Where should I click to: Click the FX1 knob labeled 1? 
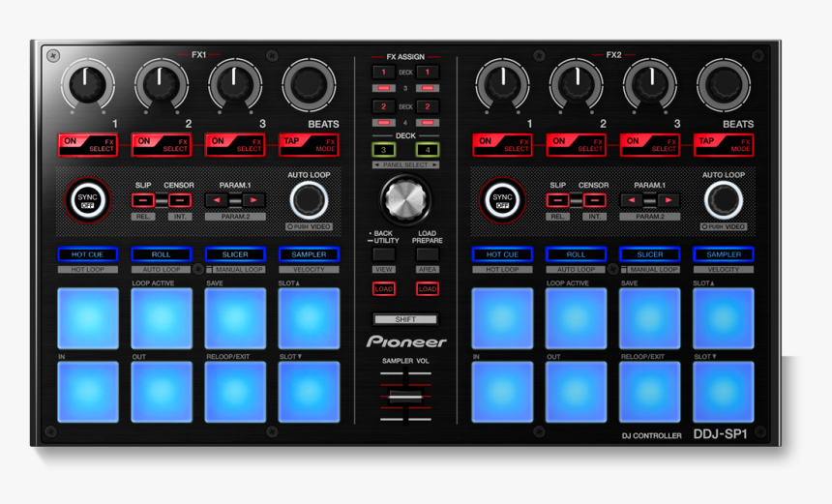point(87,85)
